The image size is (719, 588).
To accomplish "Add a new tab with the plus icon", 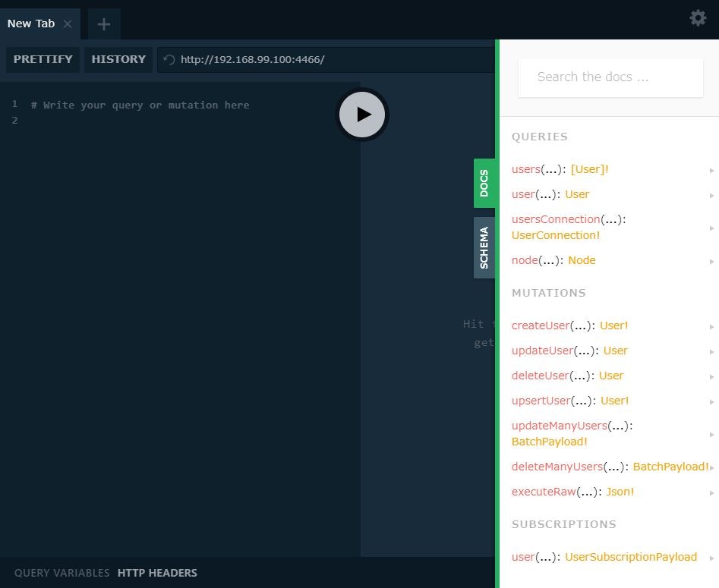I will [x=104, y=24].
